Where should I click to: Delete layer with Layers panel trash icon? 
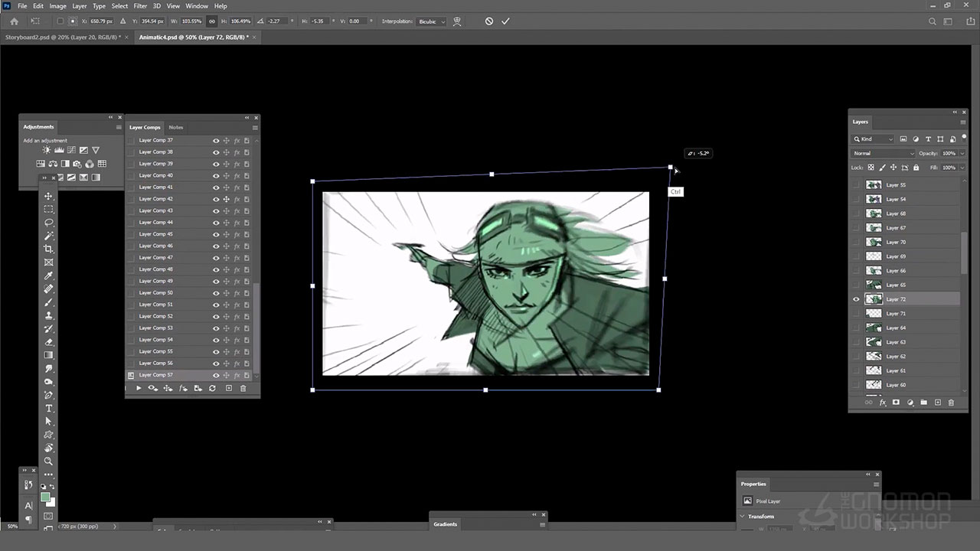952,403
